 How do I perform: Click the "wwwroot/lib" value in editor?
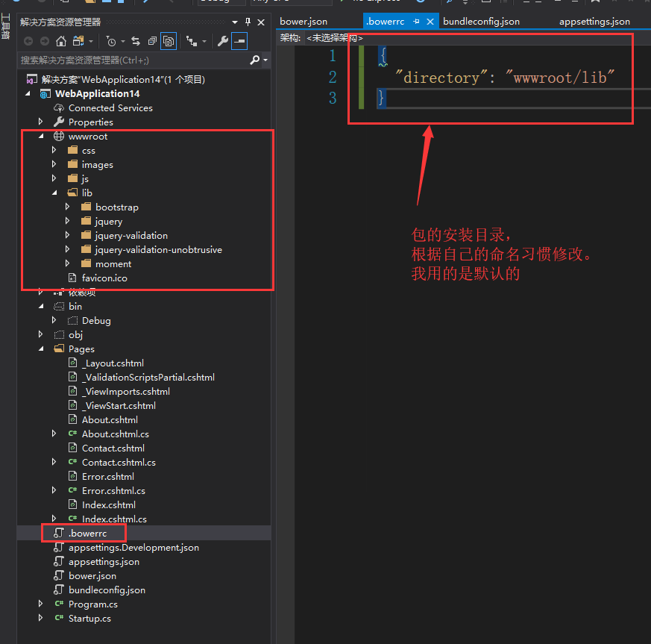tap(560, 78)
